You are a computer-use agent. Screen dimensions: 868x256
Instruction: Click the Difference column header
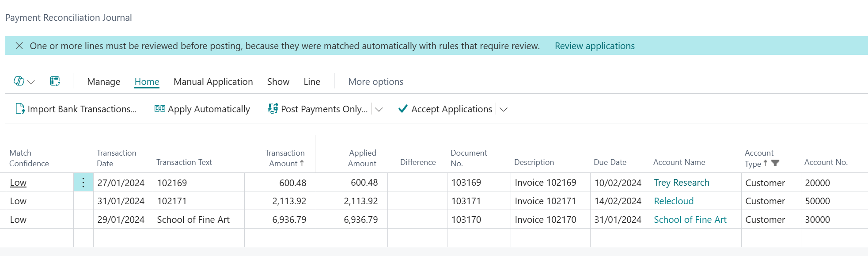[418, 162]
